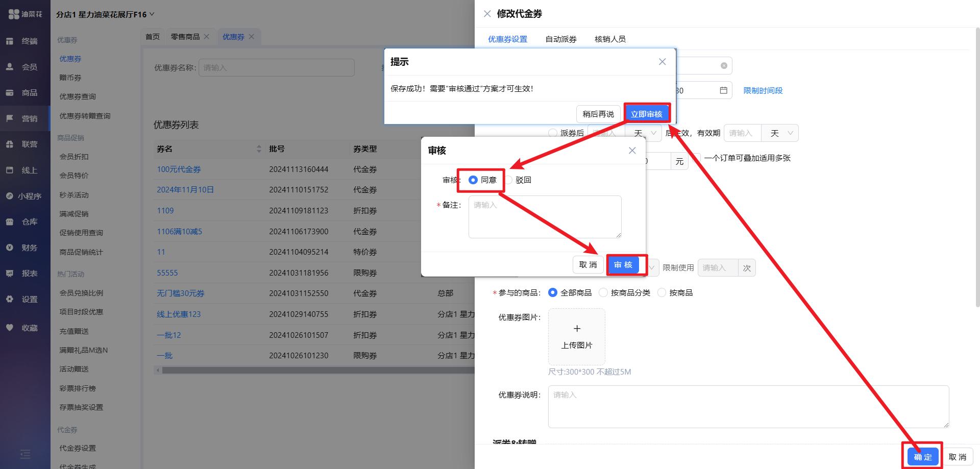Open the 商品 sidebar icon

click(x=10, y=92)
